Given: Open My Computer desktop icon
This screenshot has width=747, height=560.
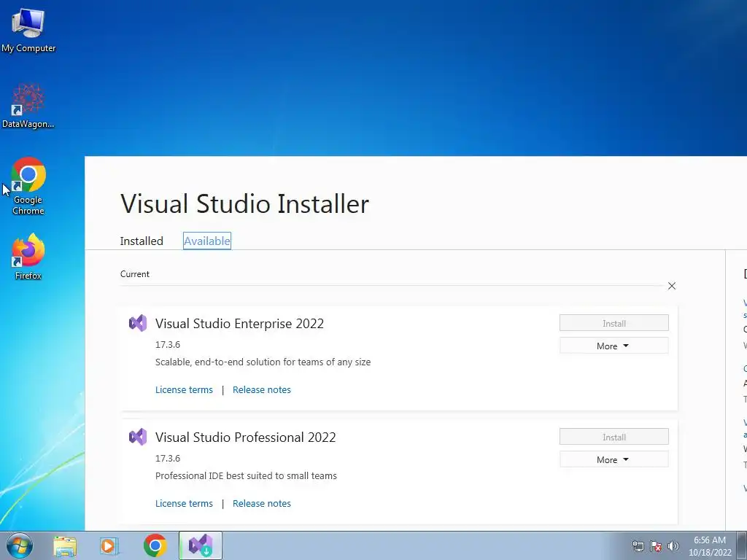Looking at the screenshot, I should point(28,31).
